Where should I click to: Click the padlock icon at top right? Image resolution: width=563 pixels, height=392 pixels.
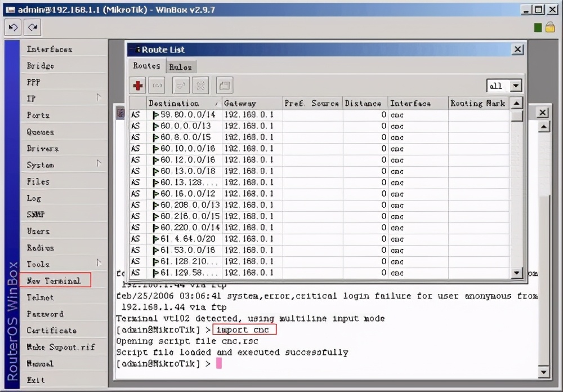pos(549,27)
